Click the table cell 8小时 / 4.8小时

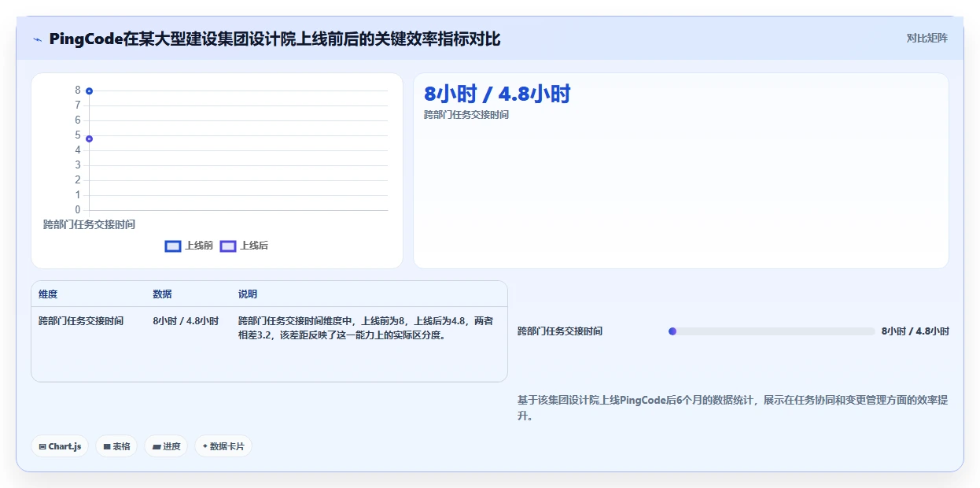click(186, 321)
